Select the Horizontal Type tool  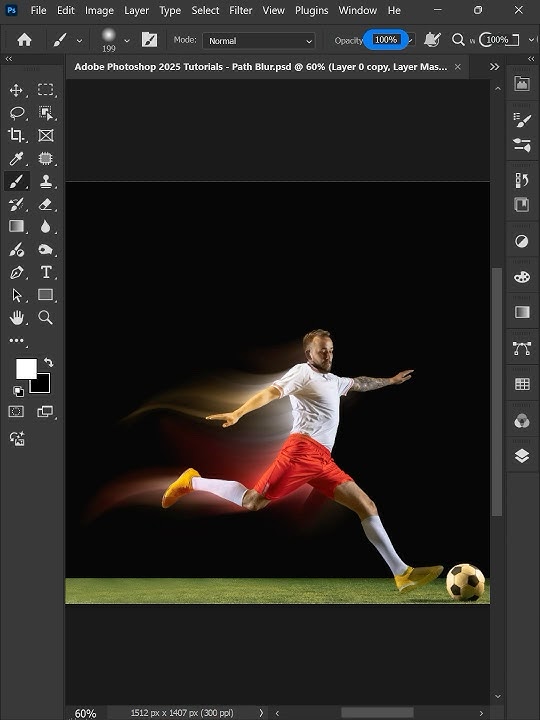coord(46,272)
